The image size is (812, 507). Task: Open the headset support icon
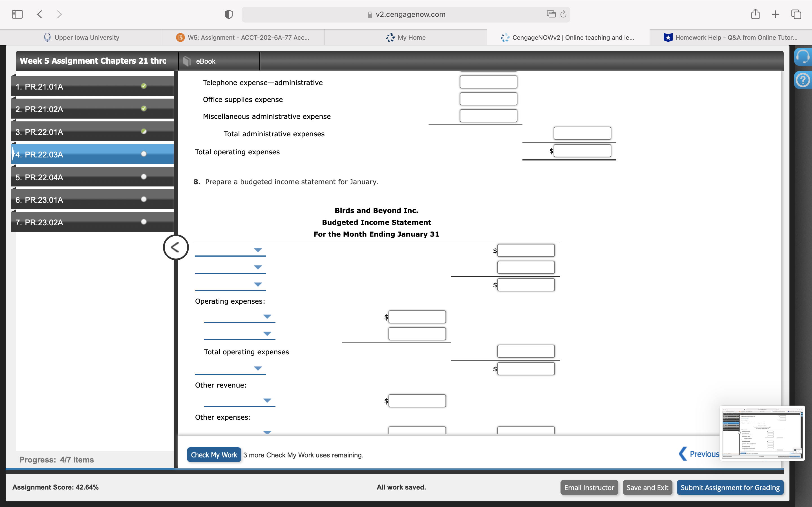click(803, 57)
